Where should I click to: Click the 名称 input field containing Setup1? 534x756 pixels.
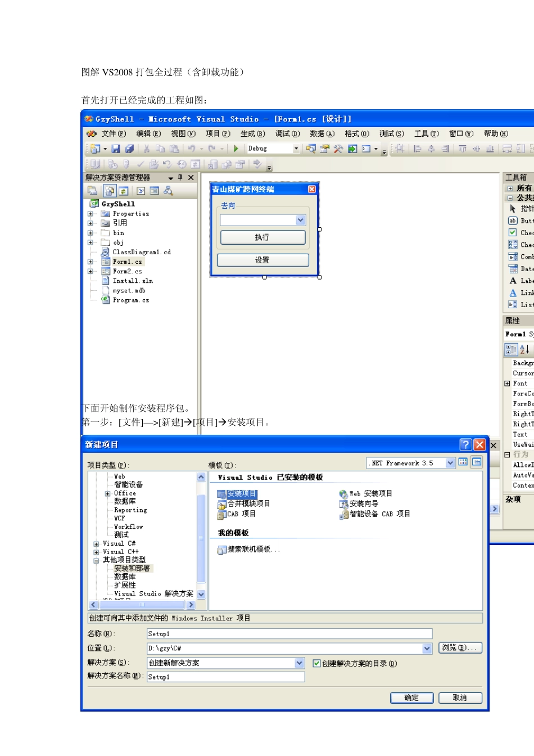(x=289, y=634)
